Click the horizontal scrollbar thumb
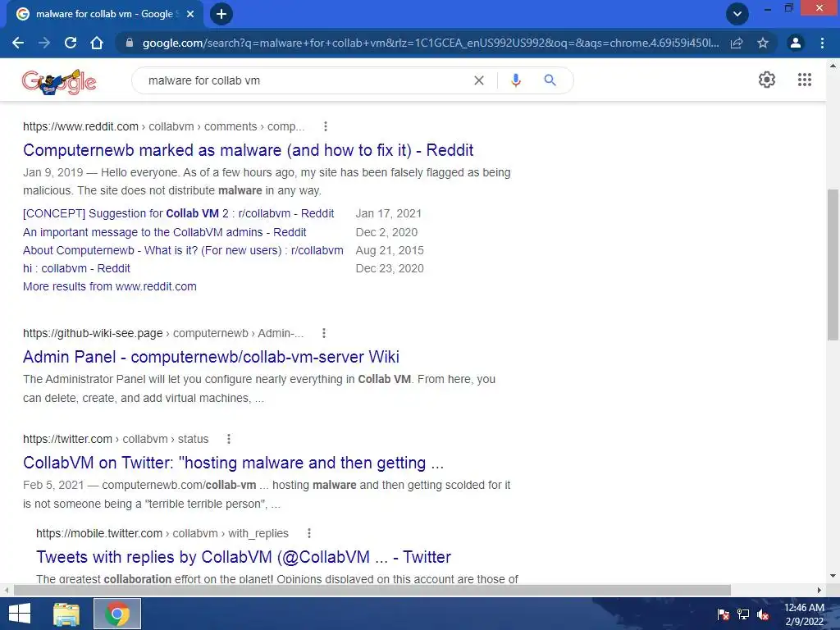This screenshot has height=630, width=840. click(372, 591)
